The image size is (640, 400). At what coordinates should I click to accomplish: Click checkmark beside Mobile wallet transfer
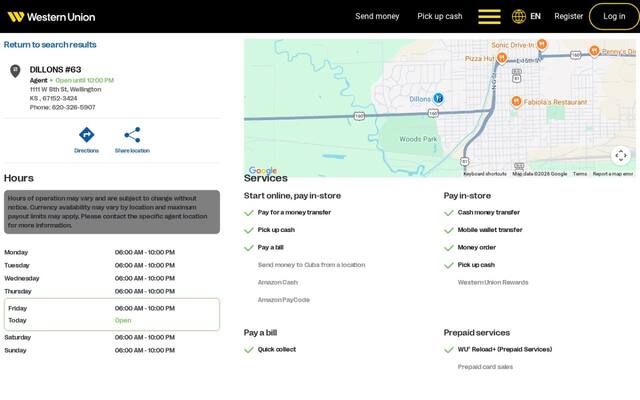pyautogui.click(x=449, y=230)
